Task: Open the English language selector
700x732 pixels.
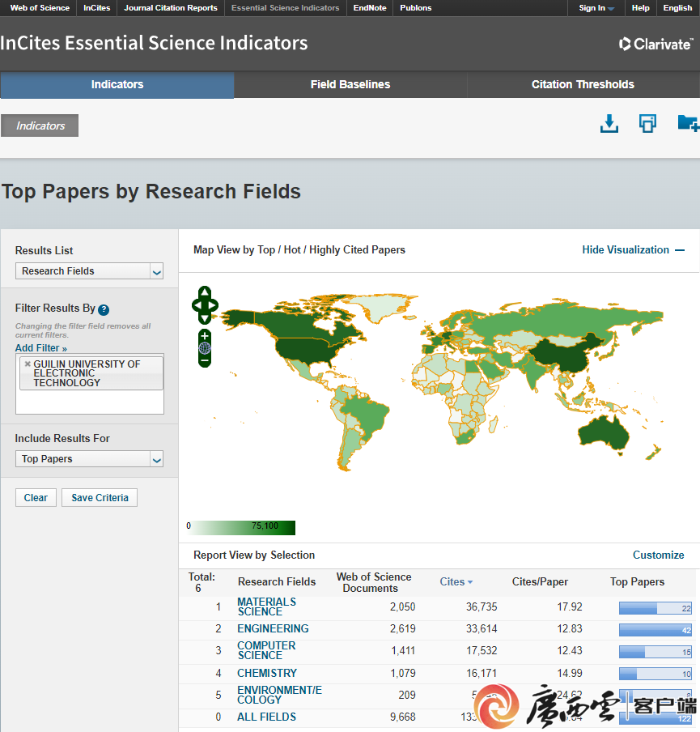Action: click(677, 8)
